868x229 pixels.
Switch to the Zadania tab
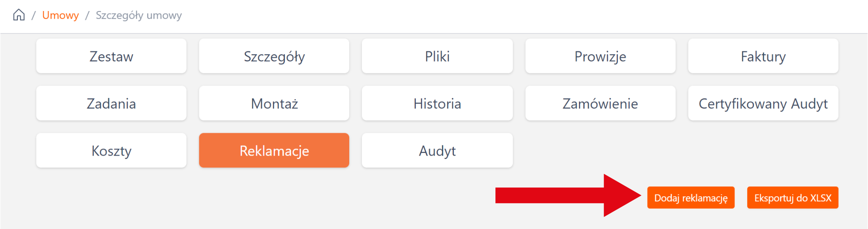pyautogui.click(x=111, y=103)
